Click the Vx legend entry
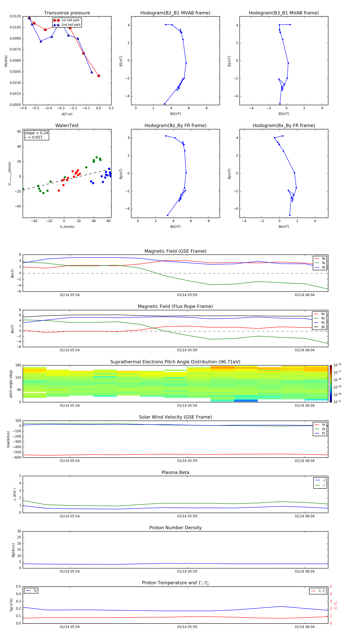 (x=320, y=424)
